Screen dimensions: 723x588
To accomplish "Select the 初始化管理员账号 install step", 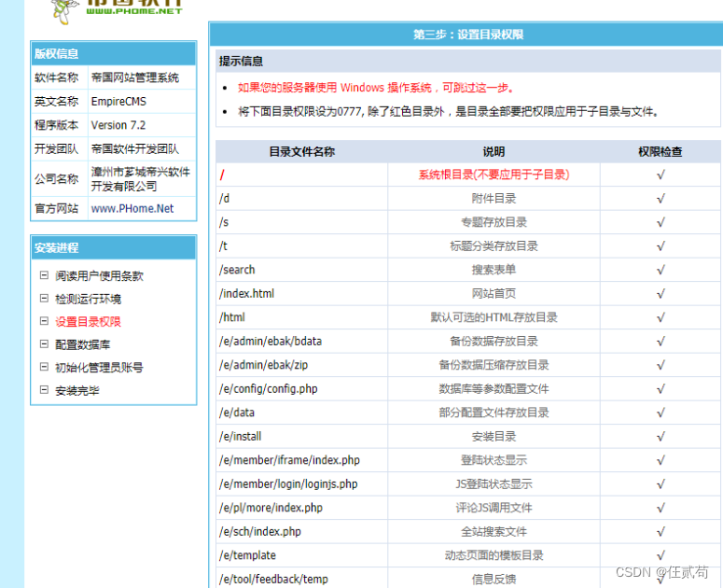I will tap(99, 368).
